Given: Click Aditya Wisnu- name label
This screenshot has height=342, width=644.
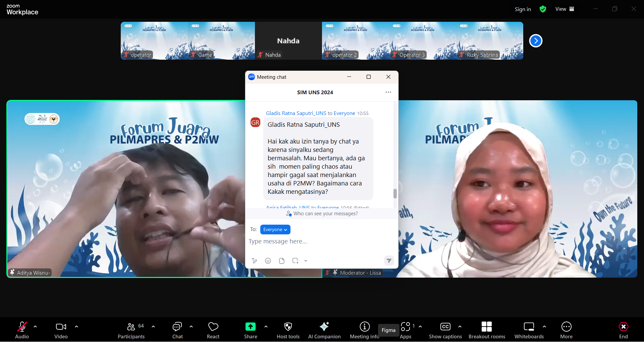Looking at the screenshot, I should tap(34, 273).
